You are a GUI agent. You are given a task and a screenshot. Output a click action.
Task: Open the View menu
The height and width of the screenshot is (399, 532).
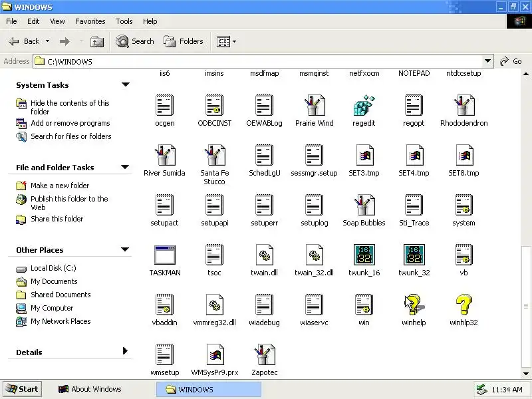(57, 21)
